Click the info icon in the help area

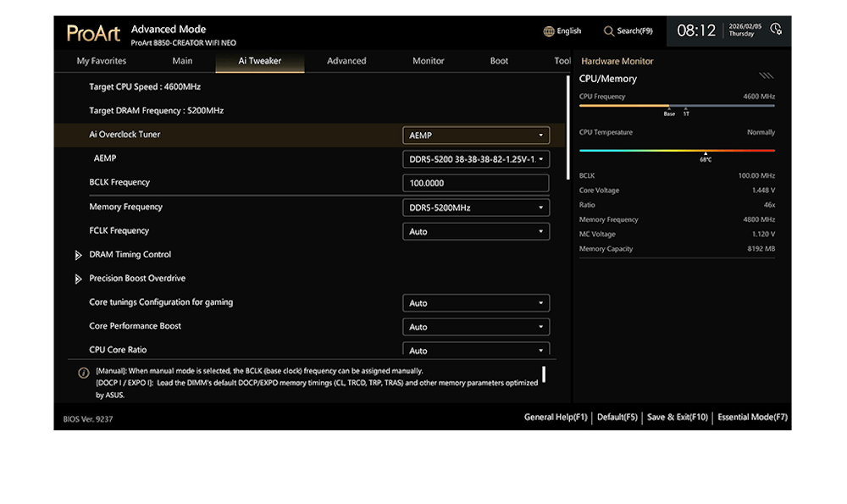coord(83,373)
